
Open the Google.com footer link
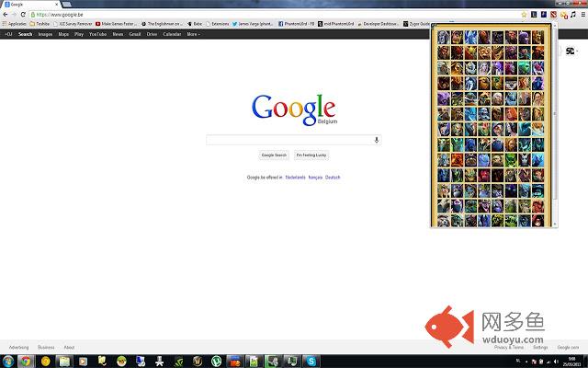tap(568, 348)
